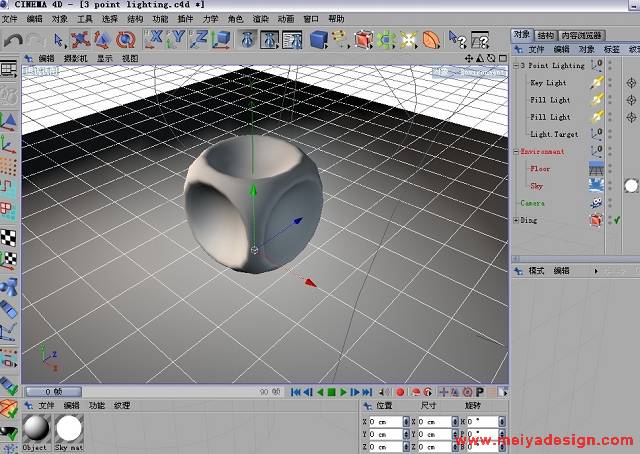Select the Live Selection arrow tool
The image size is (640, 454).
pos(58,40)
